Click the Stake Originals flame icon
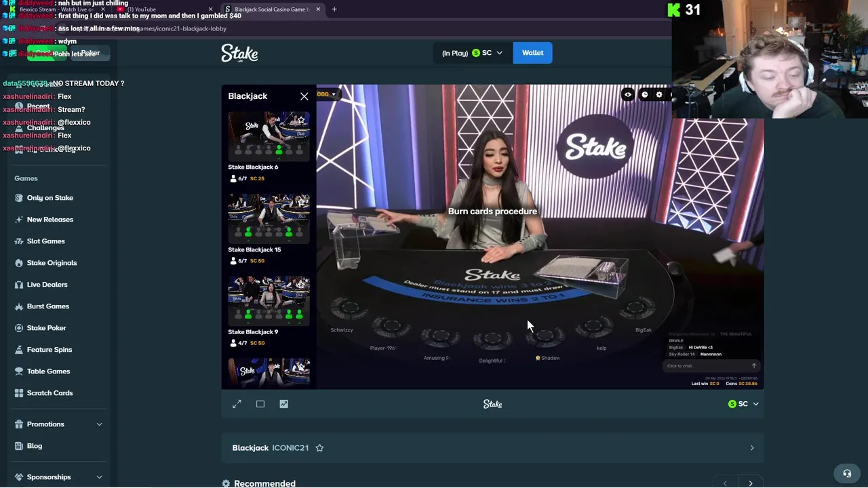The height and width of the screenshot is (488, 868). pyautogui.click(x=19, y=263)
